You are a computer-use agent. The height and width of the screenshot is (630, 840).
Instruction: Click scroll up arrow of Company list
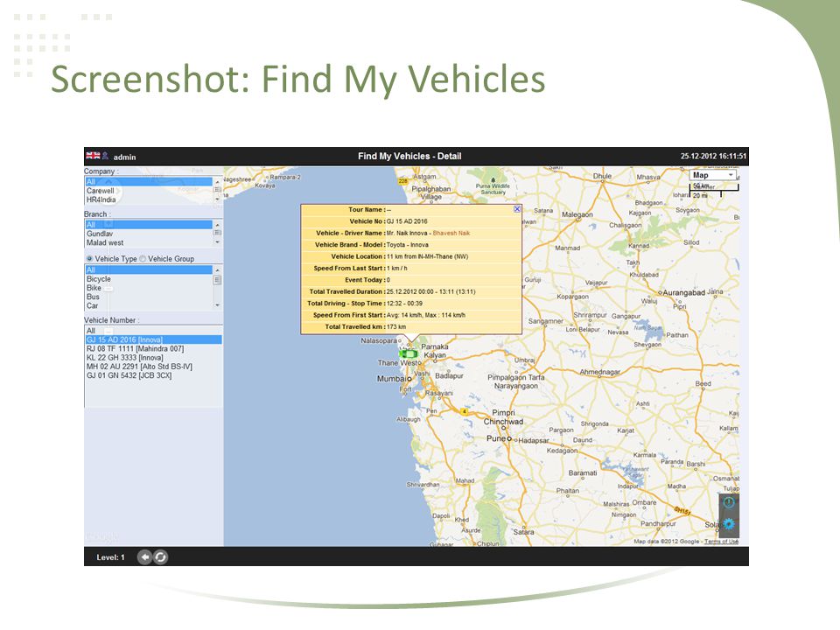pyautogui.click(x=217, y=182)
